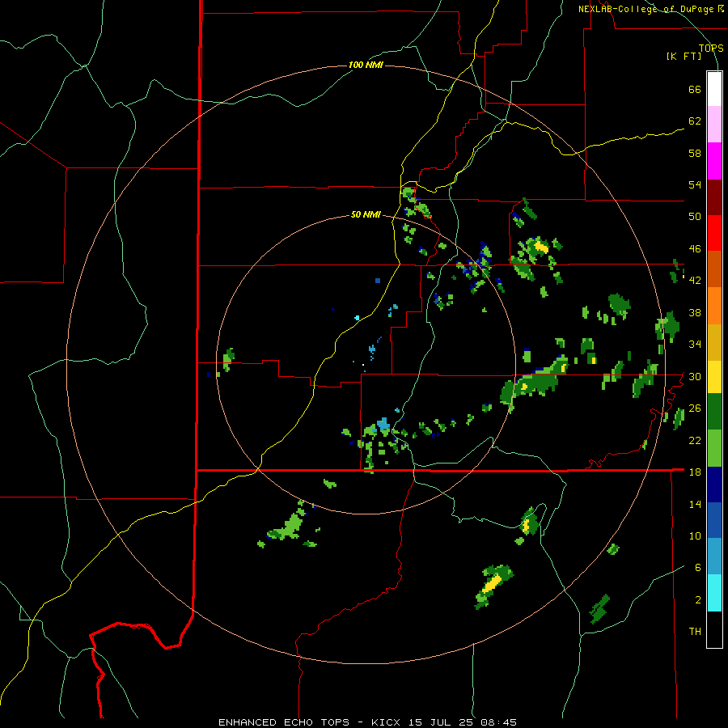728x728 pixels.
Task: Click the legend value 22
Action: [x=695, y=441]
